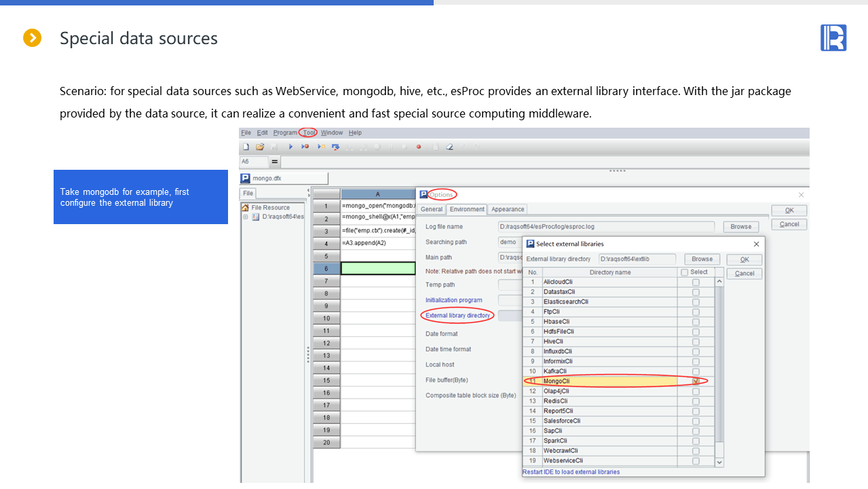Expand the D:\raqsoft64 tree node

pyautogui.click(x=246, y=217)
